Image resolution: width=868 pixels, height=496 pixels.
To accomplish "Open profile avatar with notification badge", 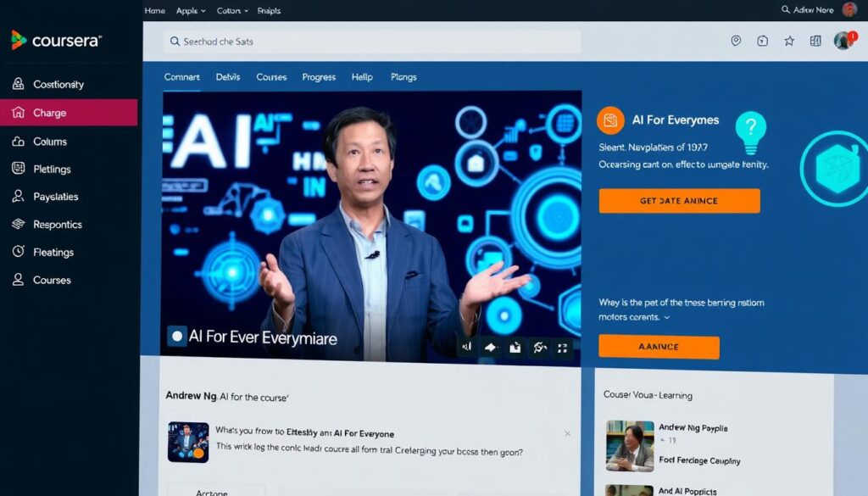I will pyautogui.click(x=844, y=40).
